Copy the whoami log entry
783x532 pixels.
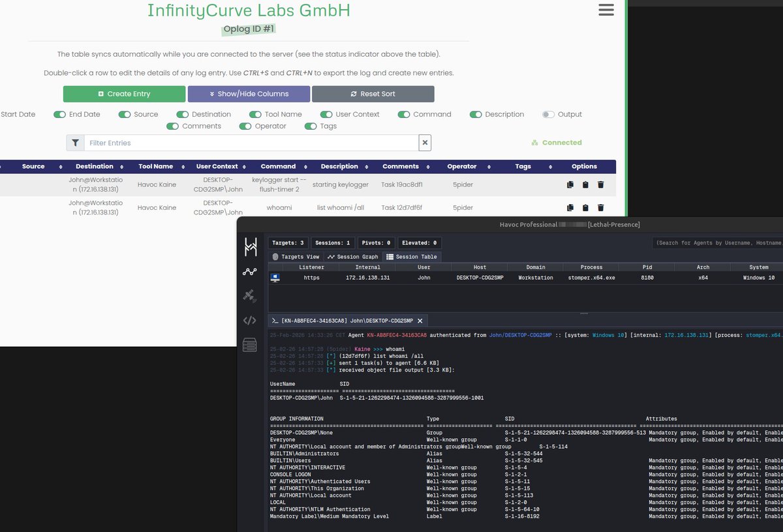[x=570, y=207]
